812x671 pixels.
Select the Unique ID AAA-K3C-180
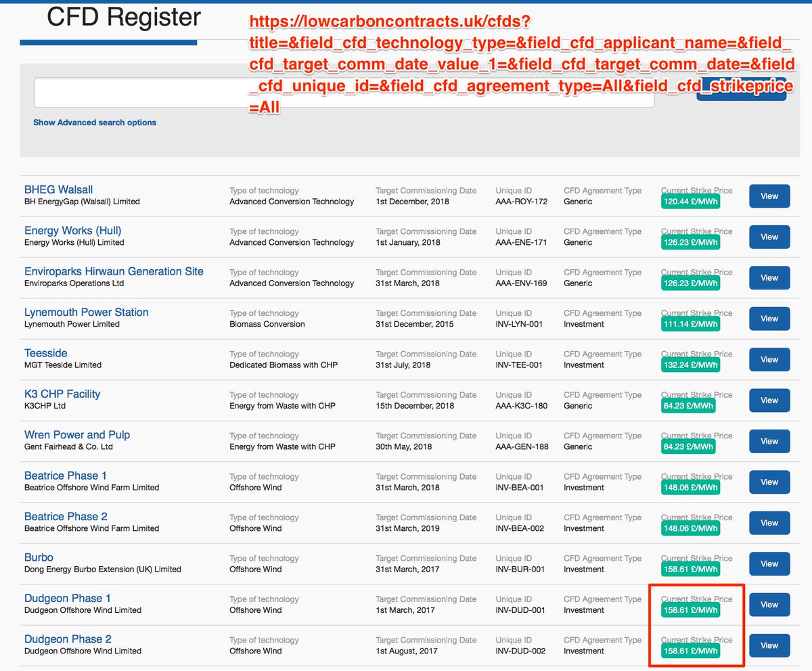[522, 406]
